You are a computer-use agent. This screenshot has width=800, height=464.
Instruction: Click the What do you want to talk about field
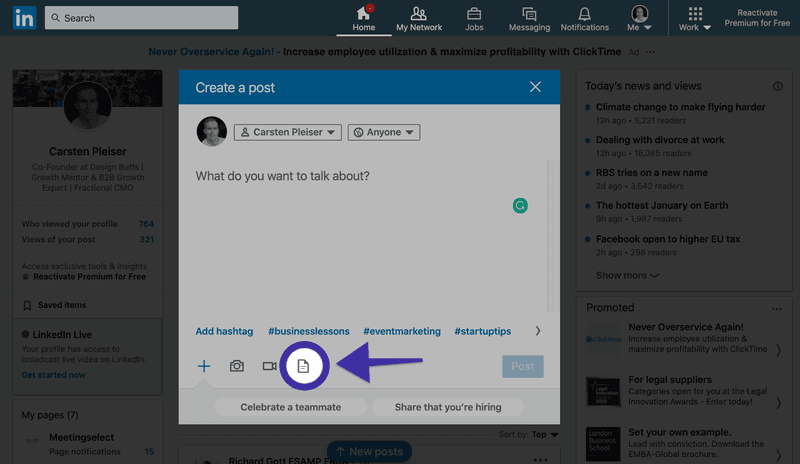pyautogui.click(x=282, y=176)
